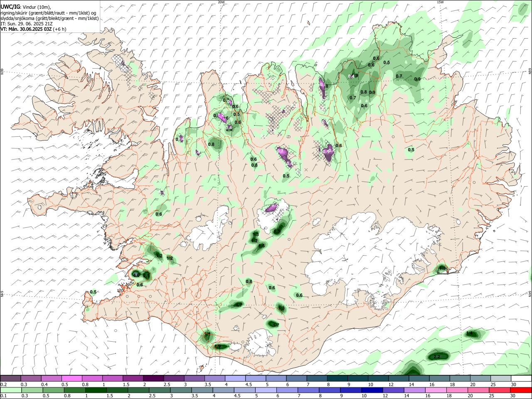The width and height of the screenshot is (532, 399).
Task: Click the 0.4 label under the snow legend
Action: tap(44, 384)
